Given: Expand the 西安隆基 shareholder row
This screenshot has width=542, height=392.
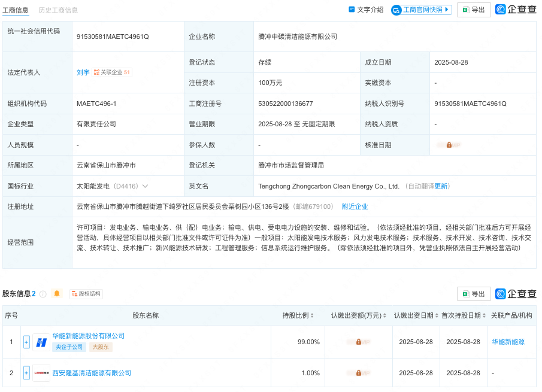Looking at the screenshot, I should point(26,372).
